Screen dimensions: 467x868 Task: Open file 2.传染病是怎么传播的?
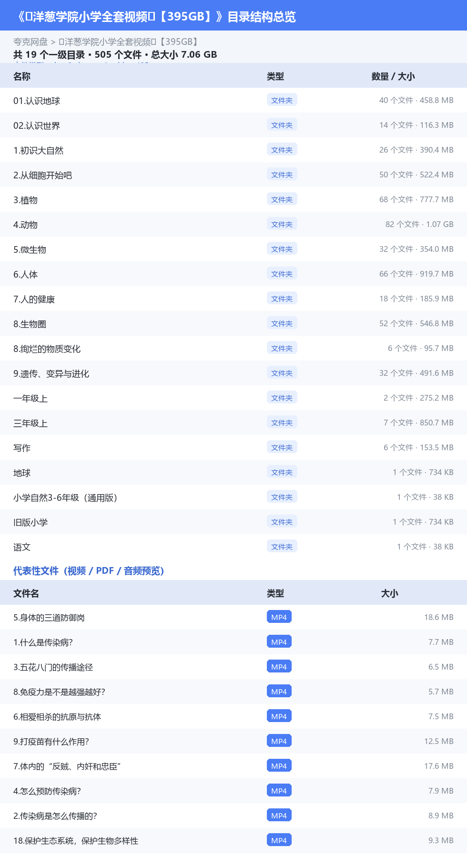[55, 816]
